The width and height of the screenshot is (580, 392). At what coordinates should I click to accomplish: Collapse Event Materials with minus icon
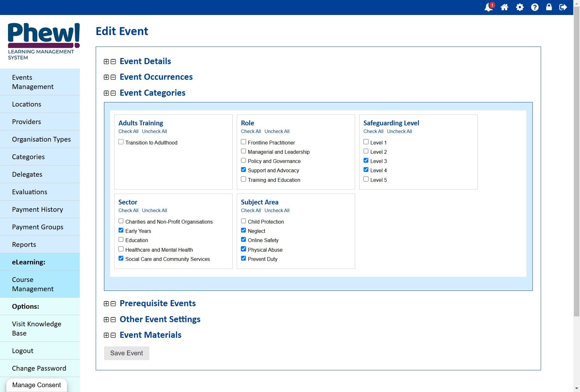(x=113, y=335)
